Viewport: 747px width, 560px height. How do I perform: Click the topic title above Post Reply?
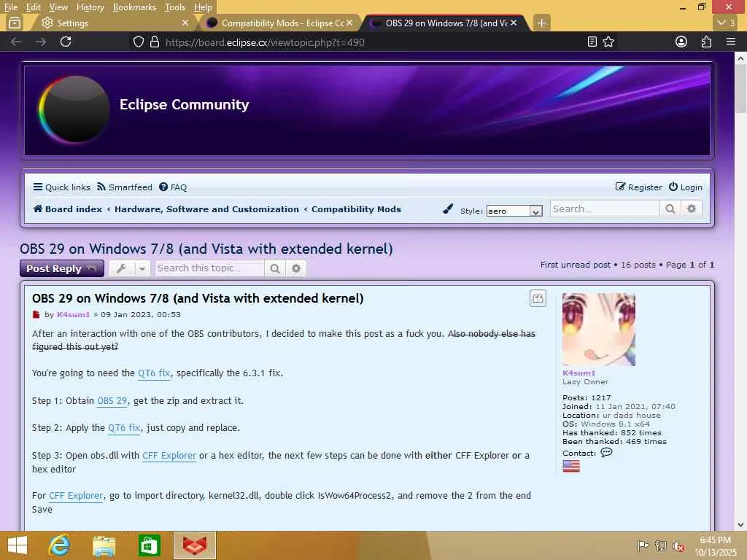pyautogui.click(x=206, y=249)
